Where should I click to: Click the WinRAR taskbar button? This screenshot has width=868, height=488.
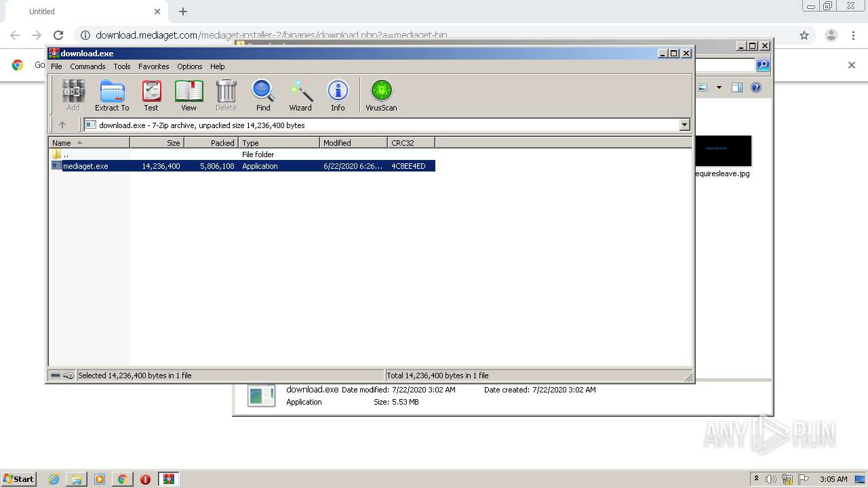[x=169, y=479]
